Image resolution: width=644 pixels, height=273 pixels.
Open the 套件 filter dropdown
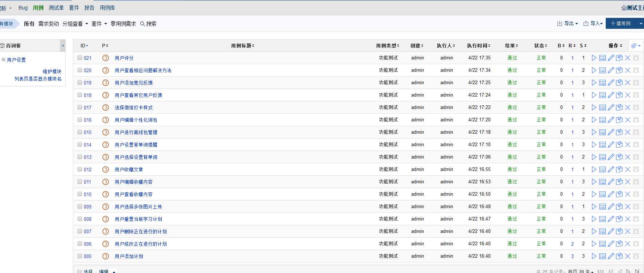pyautogui.click(x=99, y=24)
